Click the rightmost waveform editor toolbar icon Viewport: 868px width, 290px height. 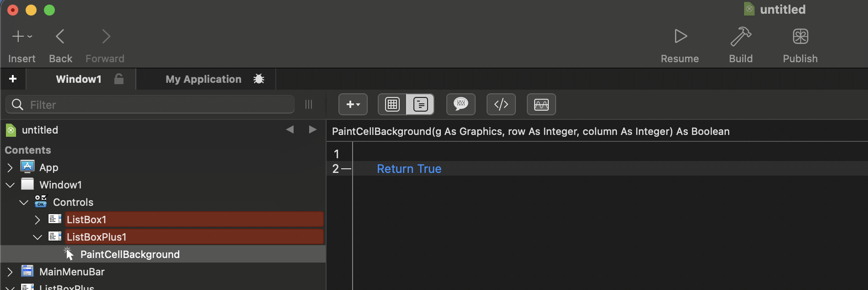tap(541, 104)
